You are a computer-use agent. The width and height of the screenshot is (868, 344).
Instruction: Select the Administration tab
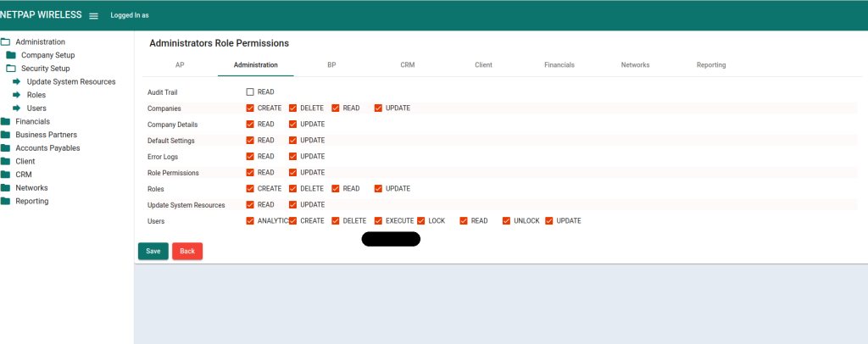[256, 64]
